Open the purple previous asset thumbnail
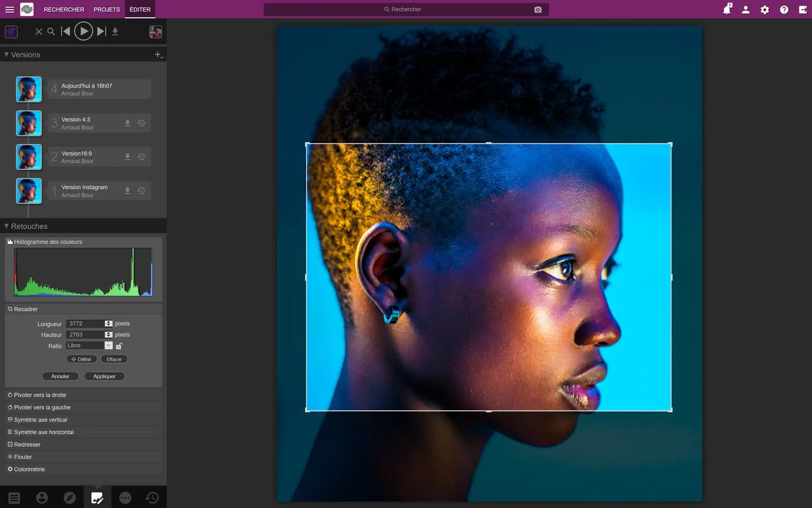This screenshot has width=812, height=508. coord(11,31)
